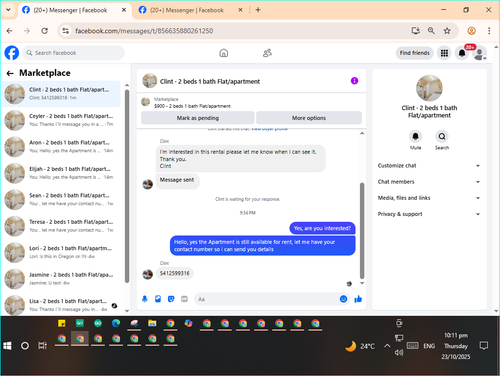Expand Privacy & support section
The image size is (500, 376).
[x=429, y=214]
